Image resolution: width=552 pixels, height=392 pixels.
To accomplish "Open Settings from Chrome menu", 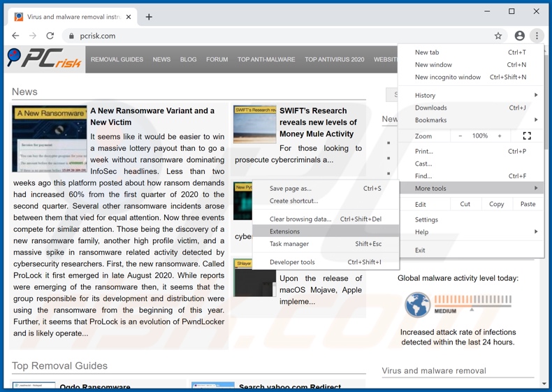I will pyautogui.click(x=471, y=219).
